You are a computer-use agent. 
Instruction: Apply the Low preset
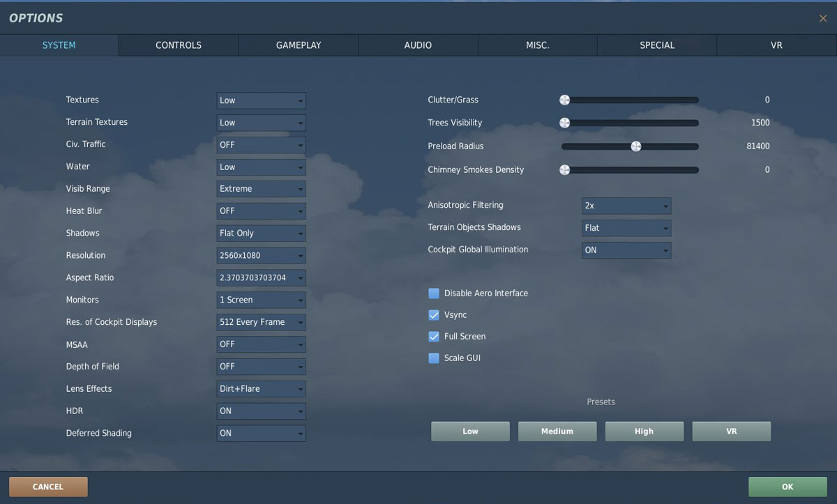pyautogui.click(x=470, y=432)
